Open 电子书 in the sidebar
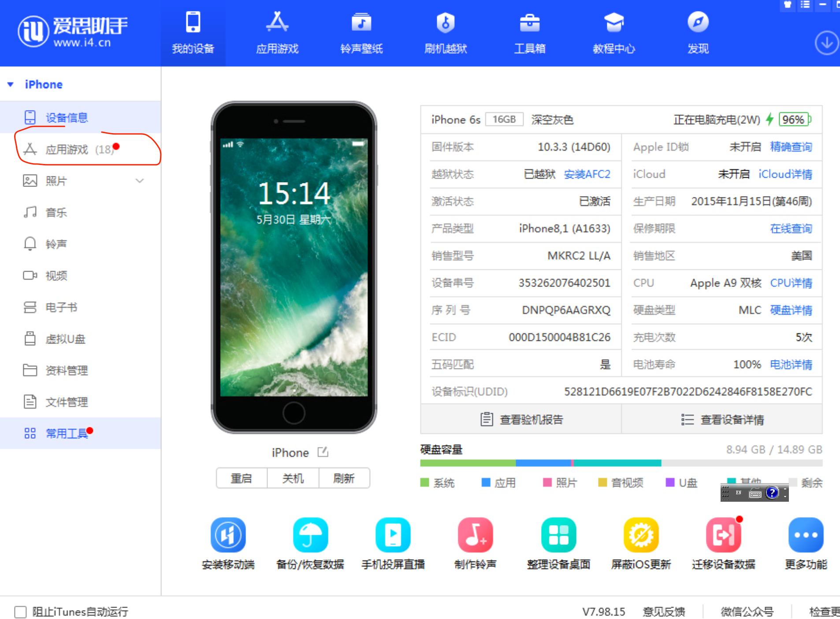The width and height of the screenshot is (840, 619). (x=80, y=307)
